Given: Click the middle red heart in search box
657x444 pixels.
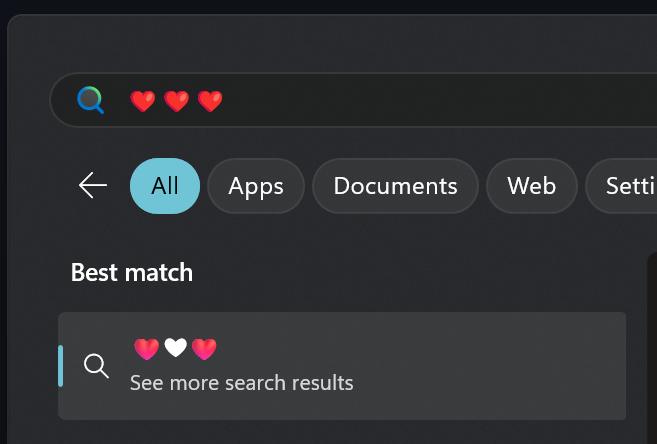Looking at the screenshot, I should (176, 101).
